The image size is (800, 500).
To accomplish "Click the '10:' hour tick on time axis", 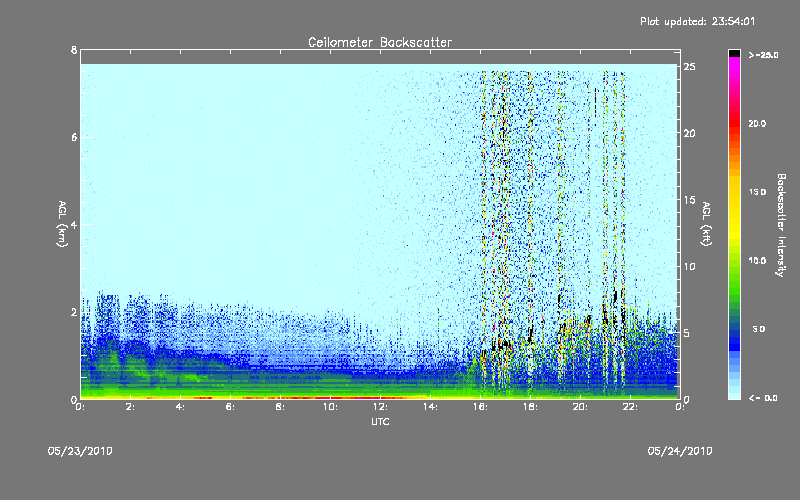I will click(x=330, y=407).
